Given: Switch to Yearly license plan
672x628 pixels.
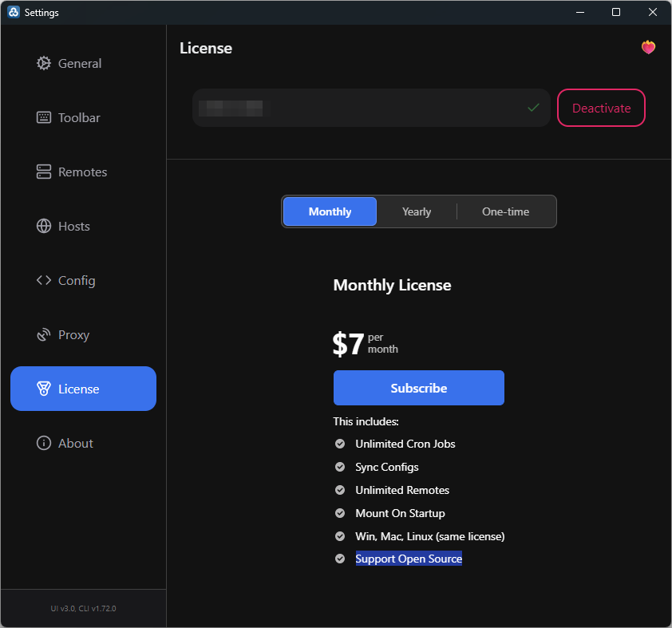Looking at the screenshot, I should click(416, 211).
